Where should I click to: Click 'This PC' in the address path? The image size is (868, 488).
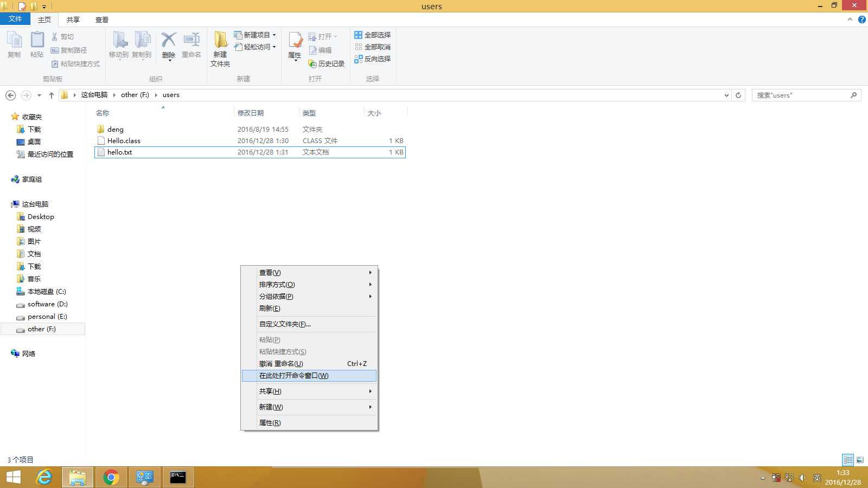click(94, 94)
